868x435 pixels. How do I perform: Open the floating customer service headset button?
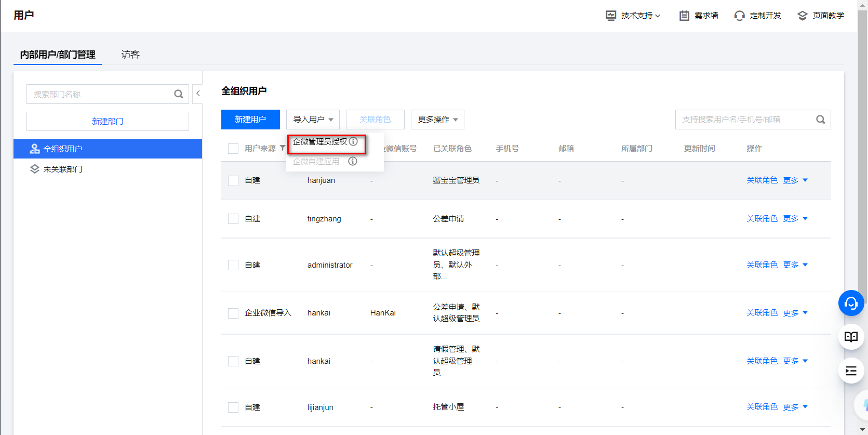(851, 303)
